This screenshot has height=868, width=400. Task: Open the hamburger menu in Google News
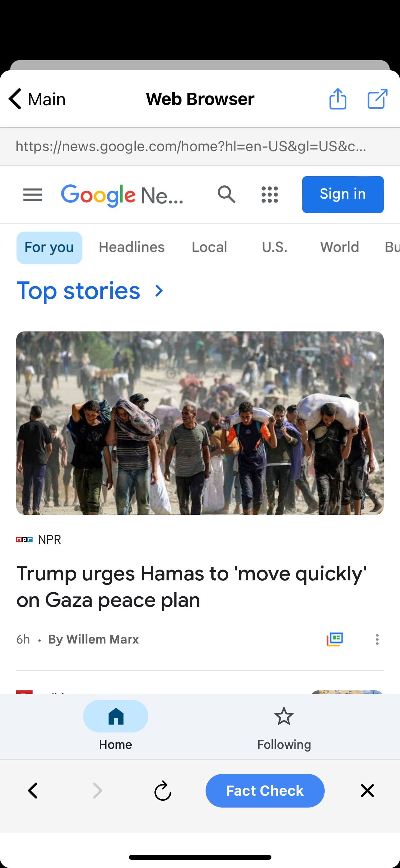tap(33, 195)
